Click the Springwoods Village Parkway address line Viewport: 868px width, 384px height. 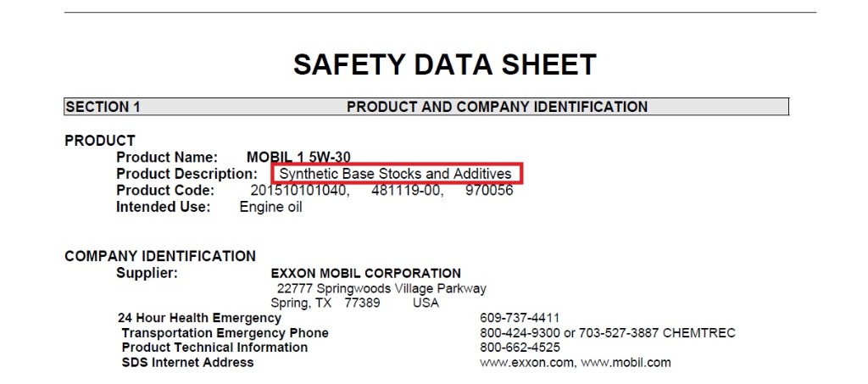pyautogui.click(x=382, y=288)
